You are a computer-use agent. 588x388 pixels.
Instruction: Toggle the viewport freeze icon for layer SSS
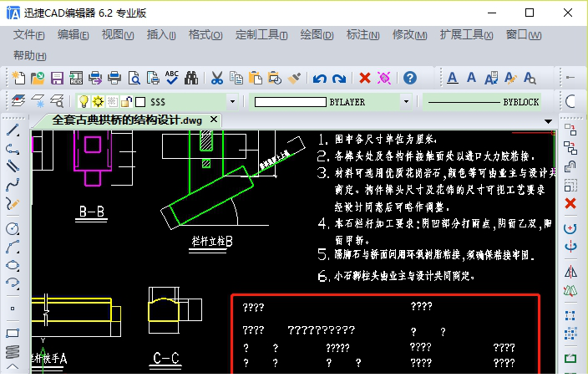coord(112,101)
